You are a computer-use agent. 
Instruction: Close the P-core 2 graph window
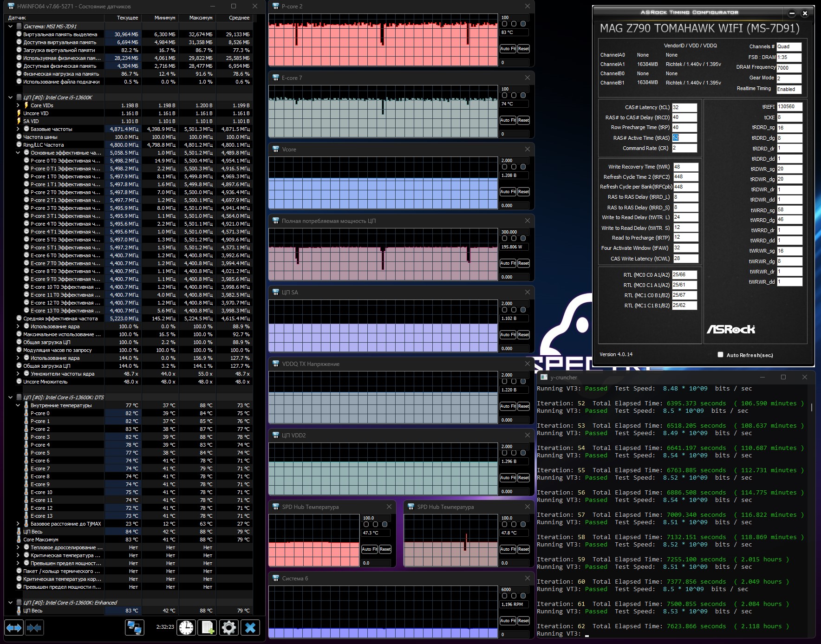point(527,7)
